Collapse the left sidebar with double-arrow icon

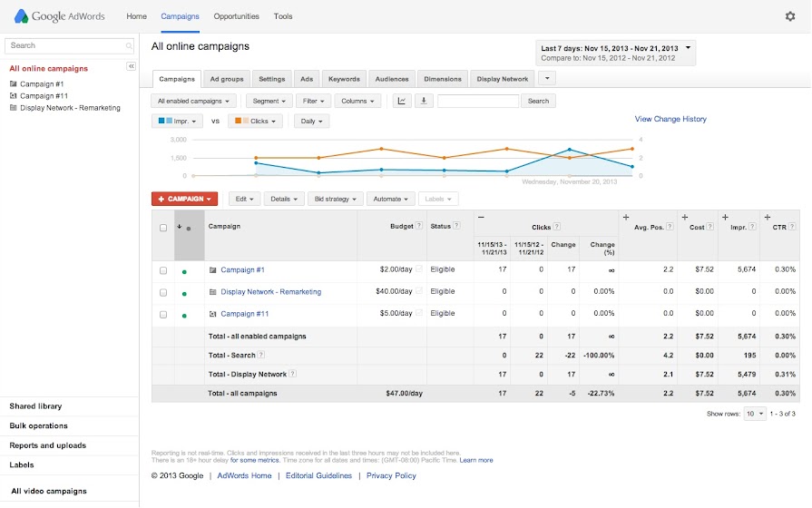[x=131, y=67]
